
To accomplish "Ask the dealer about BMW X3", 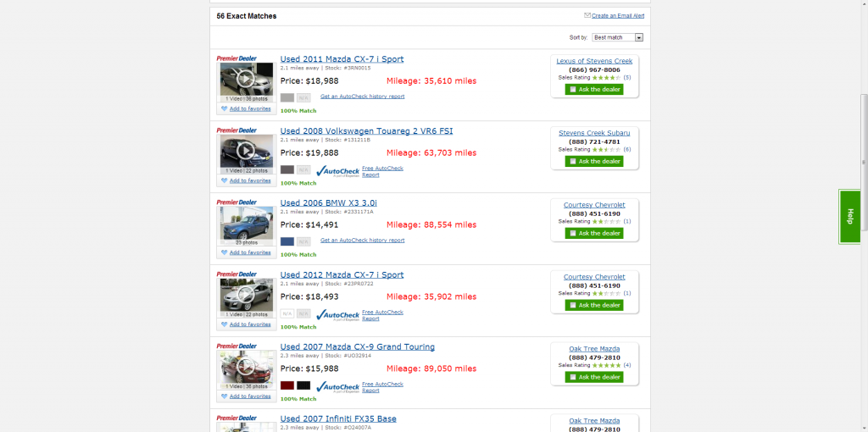I will (x=594, y=234).
